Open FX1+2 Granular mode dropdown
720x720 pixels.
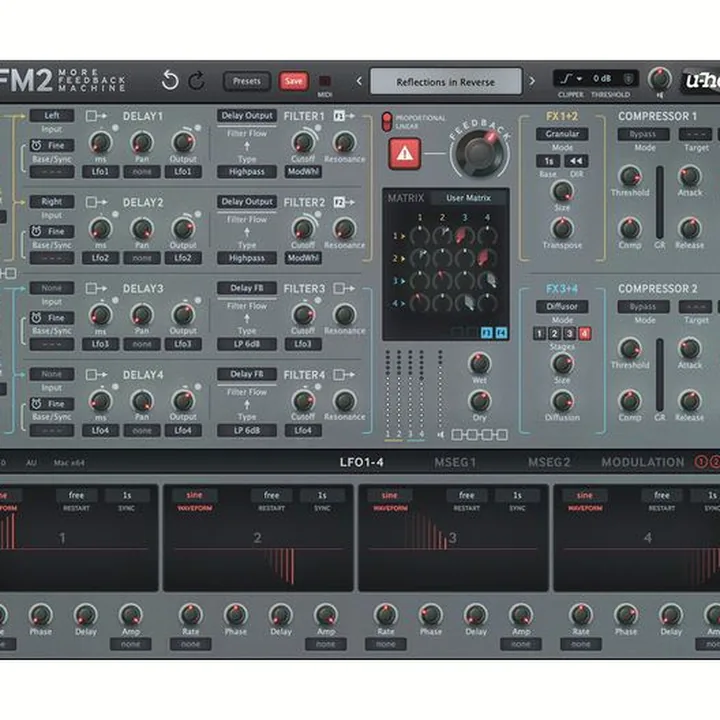[562, 134]
